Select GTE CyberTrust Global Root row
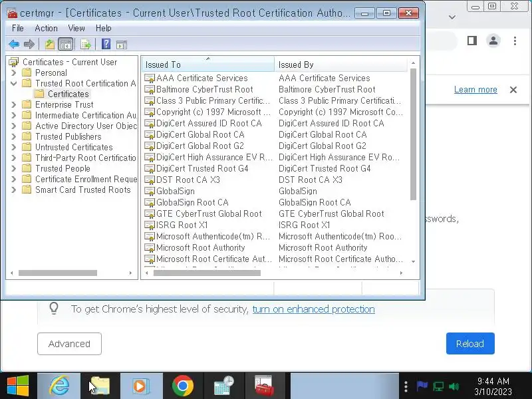 [275, 213]
